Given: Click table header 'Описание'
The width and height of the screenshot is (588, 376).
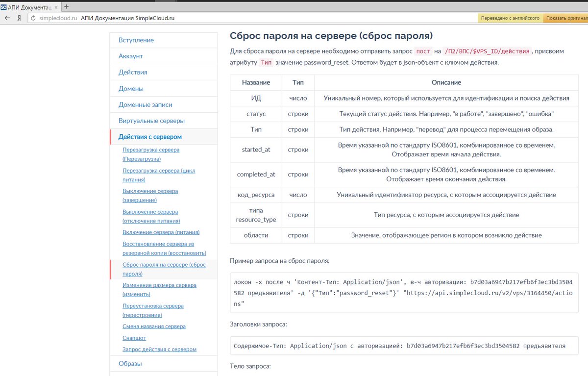Looking at the screenshot, I should pyautogui.click(x=446, y=82).
